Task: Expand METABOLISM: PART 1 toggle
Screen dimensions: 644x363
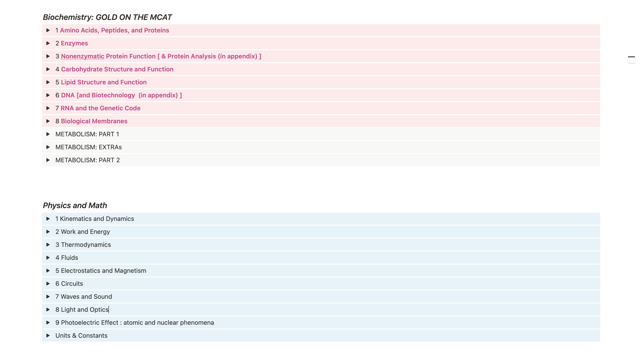Action: coord(48,134)
